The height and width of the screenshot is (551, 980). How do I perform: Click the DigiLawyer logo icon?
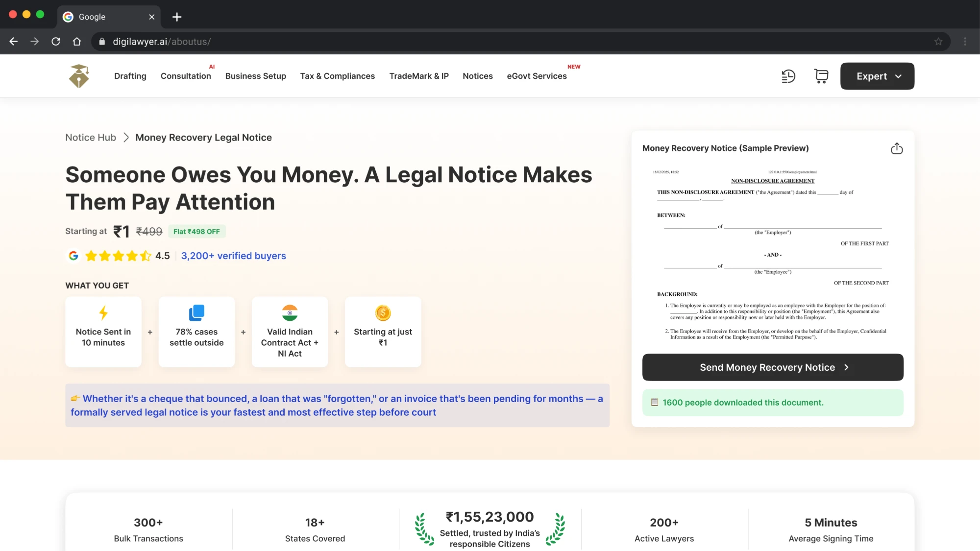coord(79,76)
